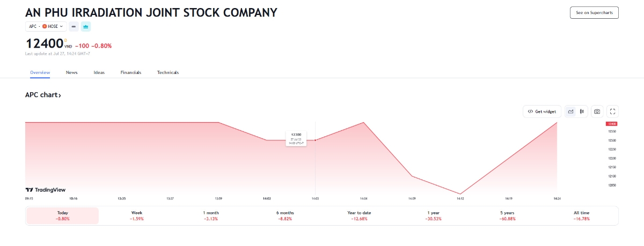Switch chart to candlestick style
The image size is (644, 246).
pos(582,111)
